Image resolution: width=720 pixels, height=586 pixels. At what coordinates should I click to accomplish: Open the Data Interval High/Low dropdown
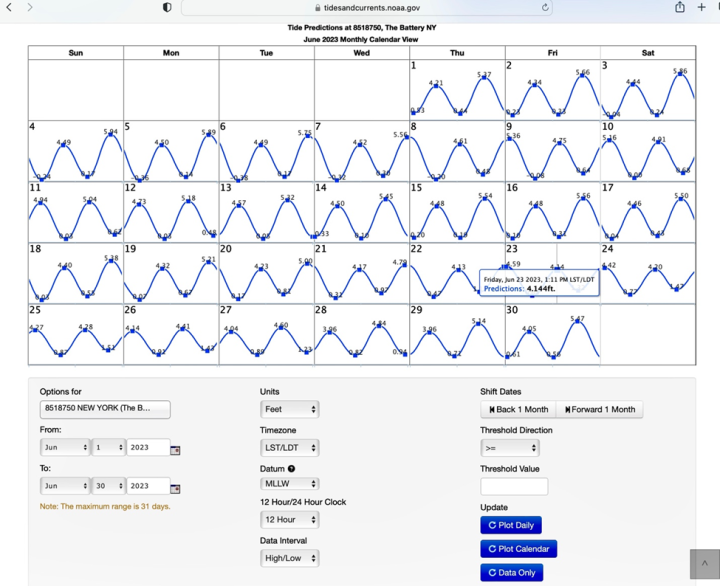[289, 558]
